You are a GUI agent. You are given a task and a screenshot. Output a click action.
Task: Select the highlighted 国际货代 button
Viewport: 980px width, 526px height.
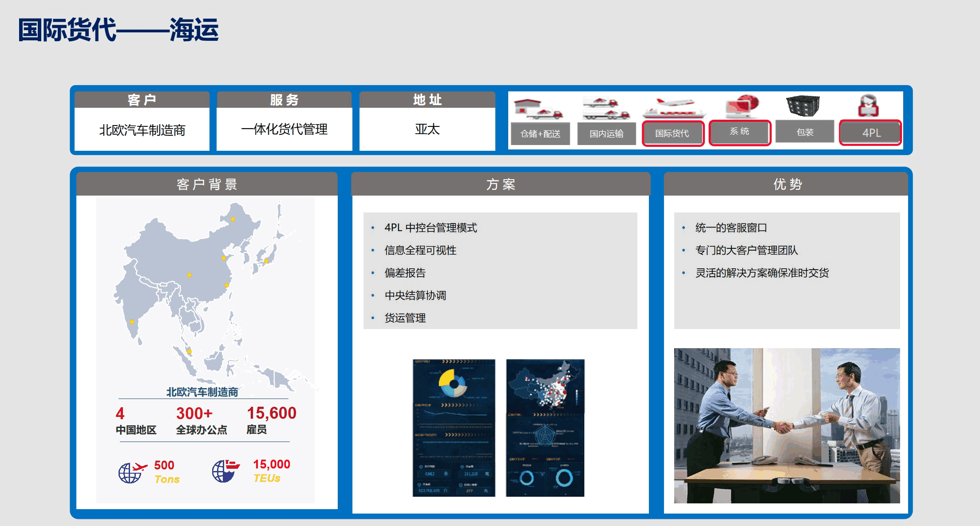672,133
